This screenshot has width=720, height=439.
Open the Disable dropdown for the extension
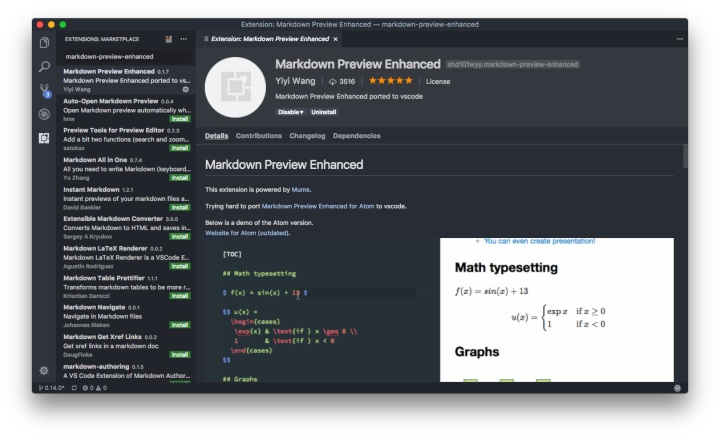click(x=291, y=112)
